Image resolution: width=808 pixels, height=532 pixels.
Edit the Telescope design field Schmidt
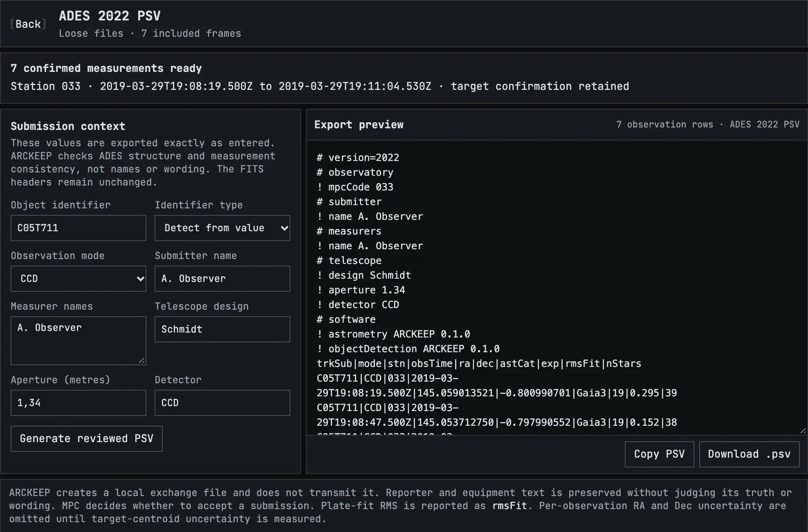222,329
